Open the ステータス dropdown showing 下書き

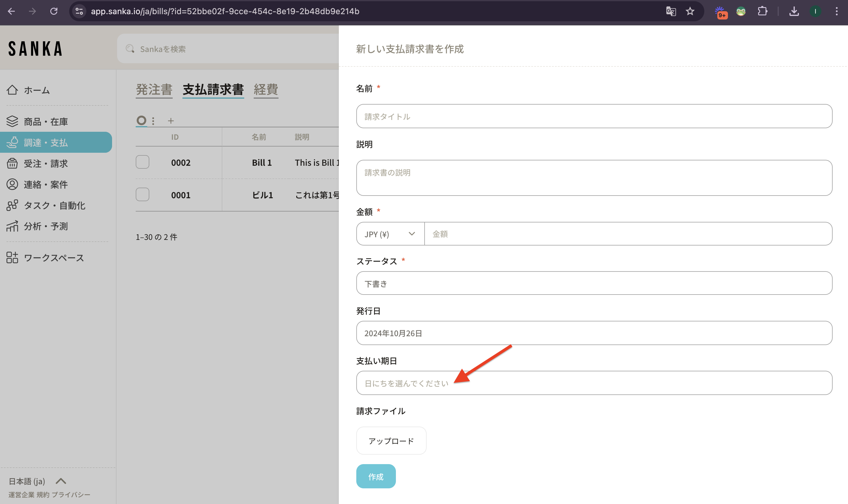[594, 283]
